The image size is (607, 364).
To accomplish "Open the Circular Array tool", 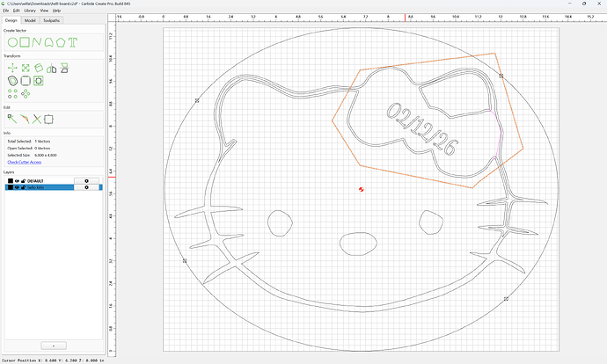I will point(26,93).
